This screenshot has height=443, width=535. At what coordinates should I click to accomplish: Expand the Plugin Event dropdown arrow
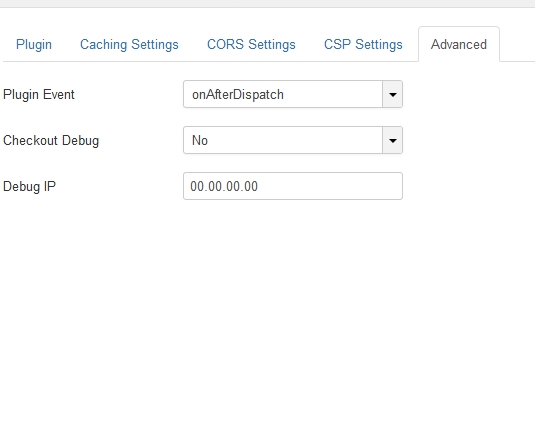[x=393, y=94]
